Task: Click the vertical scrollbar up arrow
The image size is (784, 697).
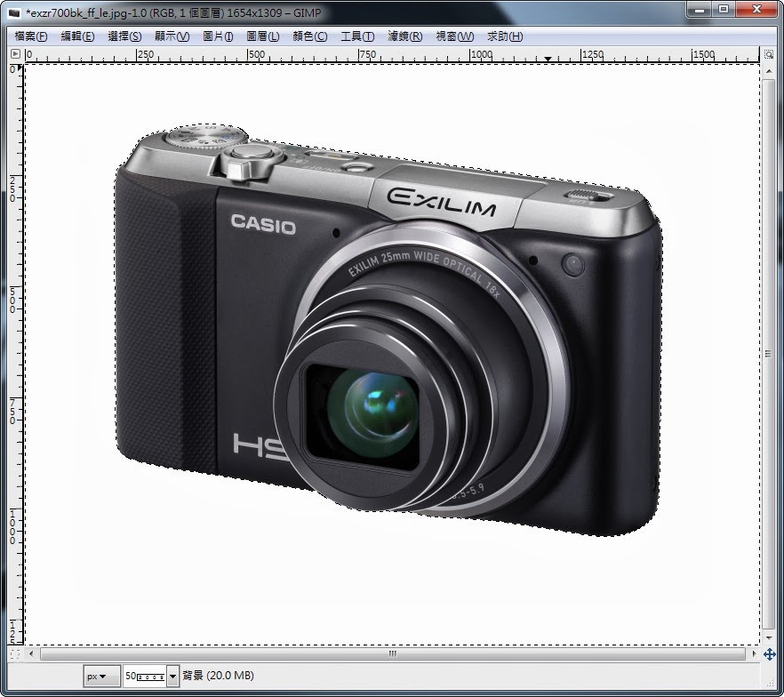Action: coord(769,71)
